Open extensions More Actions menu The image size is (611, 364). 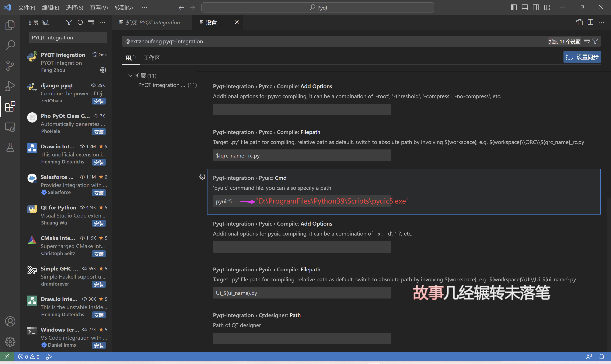point(102,22)
